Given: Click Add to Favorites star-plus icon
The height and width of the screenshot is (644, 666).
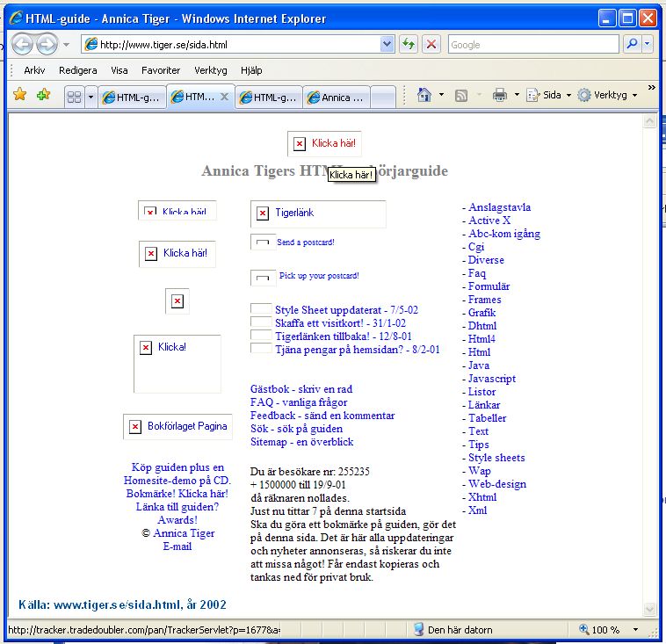Looking at the screenshot, I should (43, 94).
